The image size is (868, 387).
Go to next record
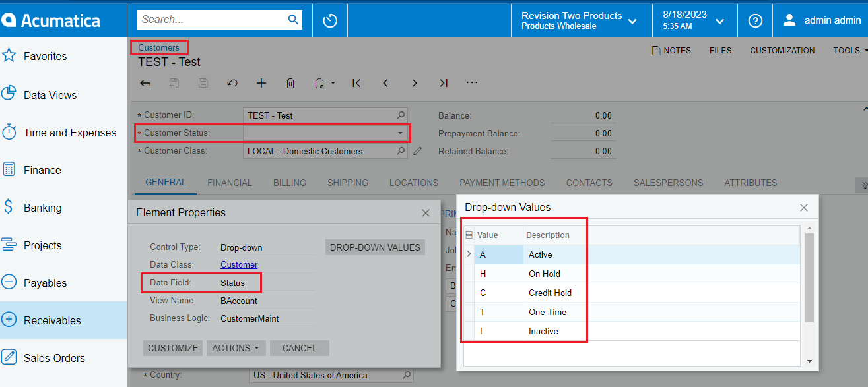(x=415, y=83)
